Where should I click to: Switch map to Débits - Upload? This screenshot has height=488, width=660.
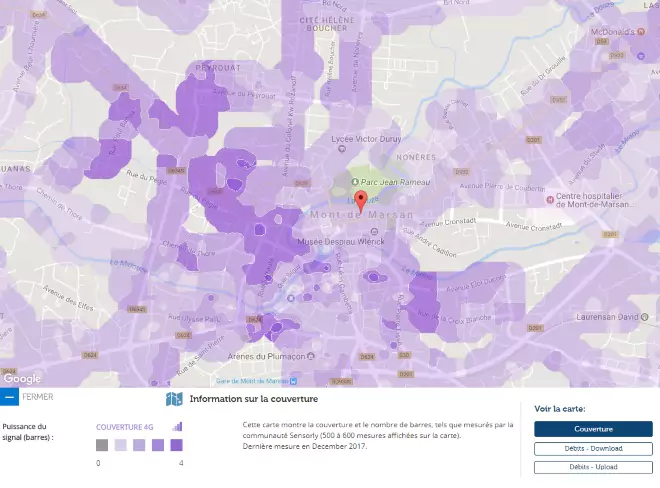pos(593,466)
